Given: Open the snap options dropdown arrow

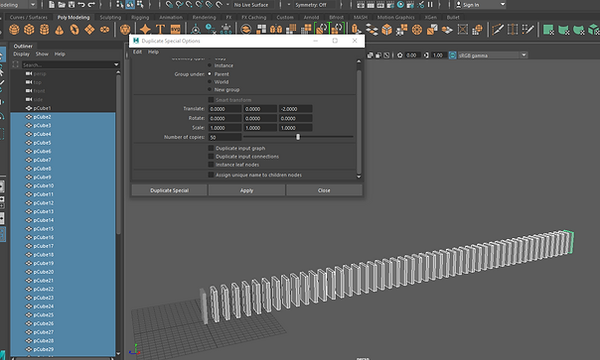Looking at the screenshot, I should [228, 5].
